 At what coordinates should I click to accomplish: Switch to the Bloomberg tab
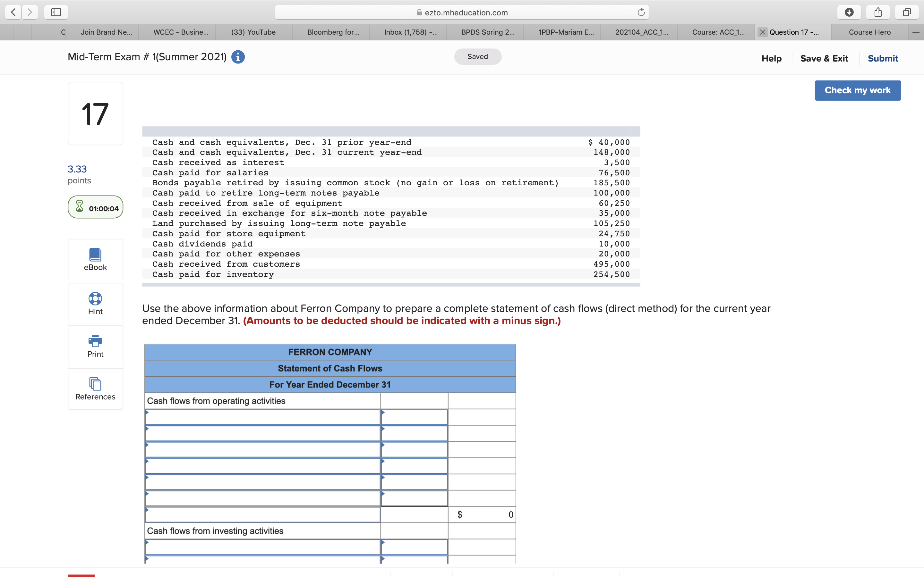point(333,32)
